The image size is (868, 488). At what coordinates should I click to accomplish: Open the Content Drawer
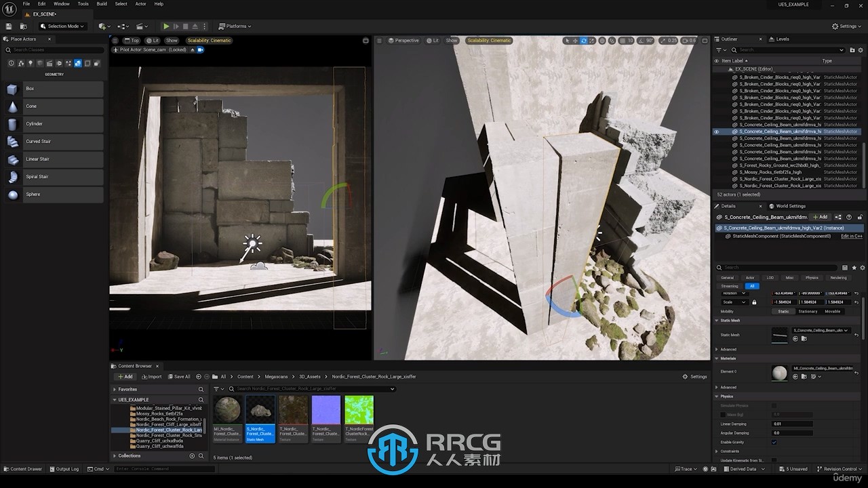pyautogui.click(x=22, y=469)
